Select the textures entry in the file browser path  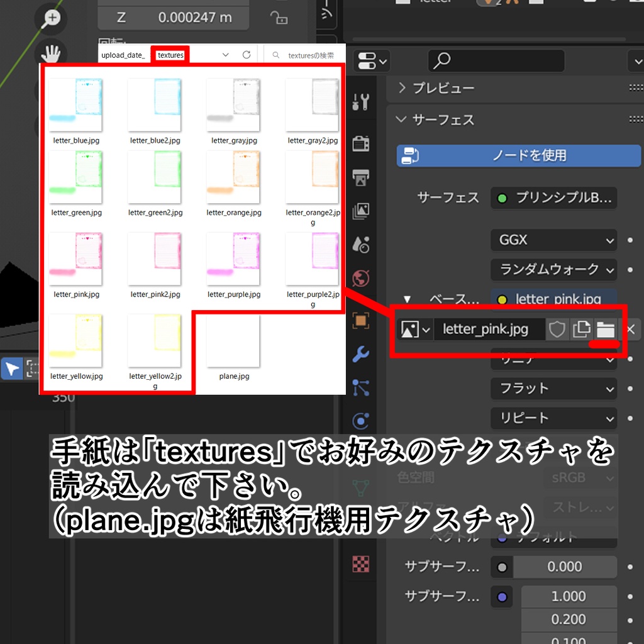click(x=170, y=55)
